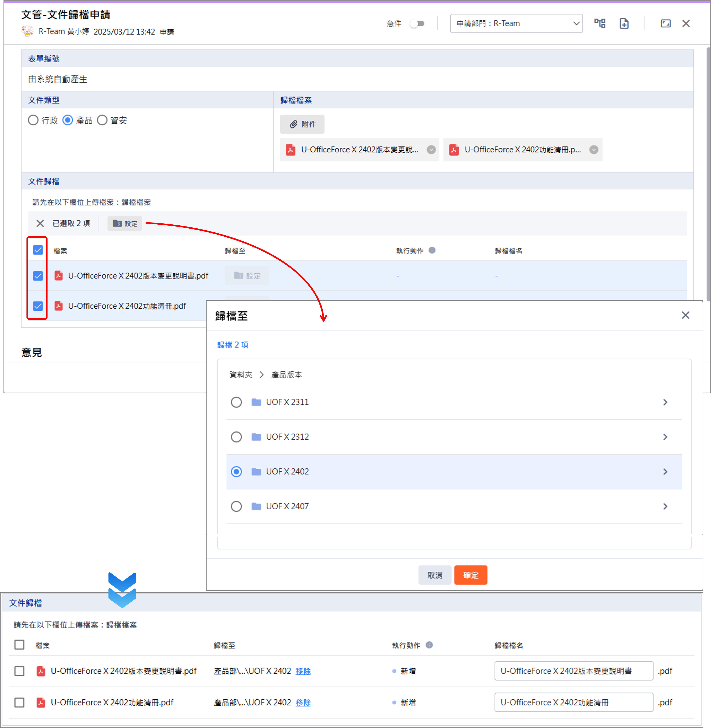This screenshot has height=728, width=711.
Task: Click 移除 link for 功能清冊.pdf
Action: click(x=303, y=702)
